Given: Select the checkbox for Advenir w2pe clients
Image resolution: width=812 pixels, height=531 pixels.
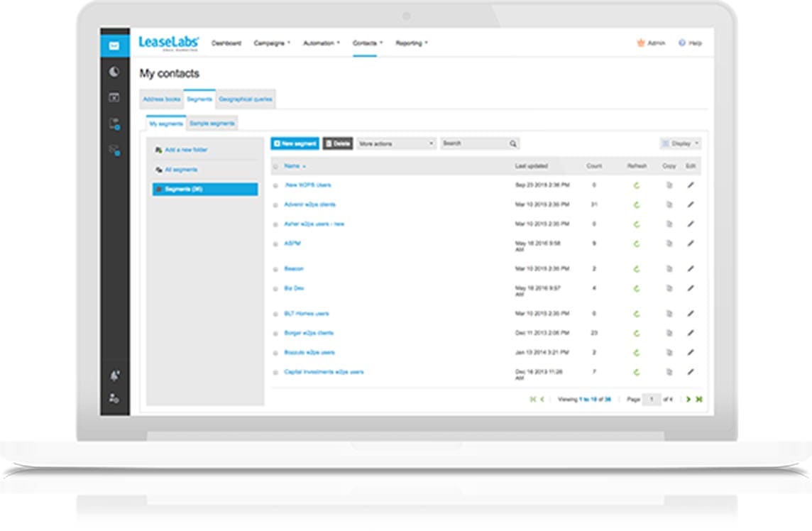Looking at the screenshot, I should click(275, 205).
